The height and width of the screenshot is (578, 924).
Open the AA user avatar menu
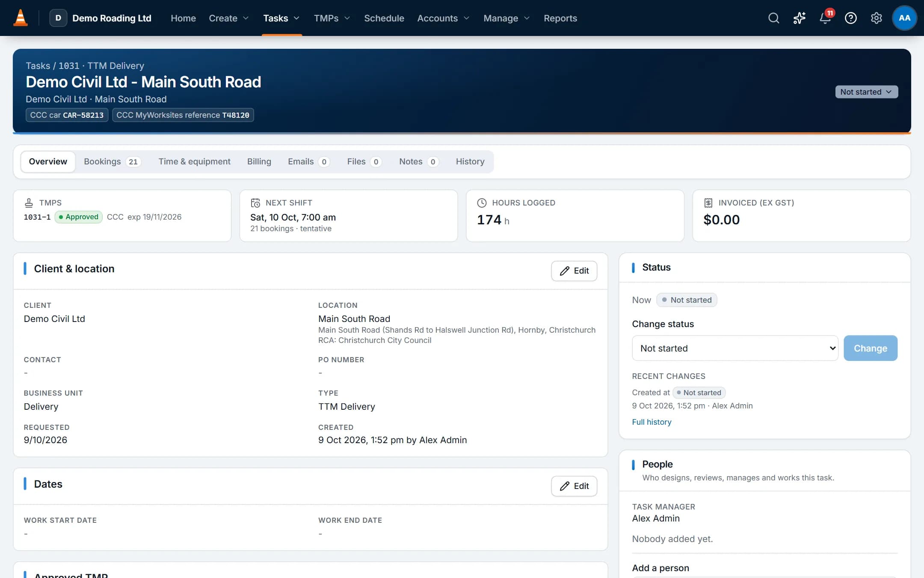(x=904, y=18)
